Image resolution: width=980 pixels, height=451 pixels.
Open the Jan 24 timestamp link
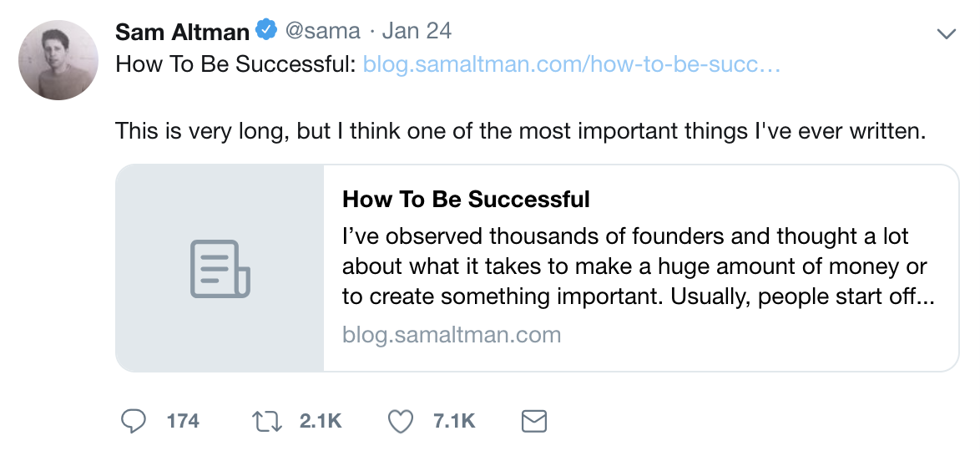[417, 31]
